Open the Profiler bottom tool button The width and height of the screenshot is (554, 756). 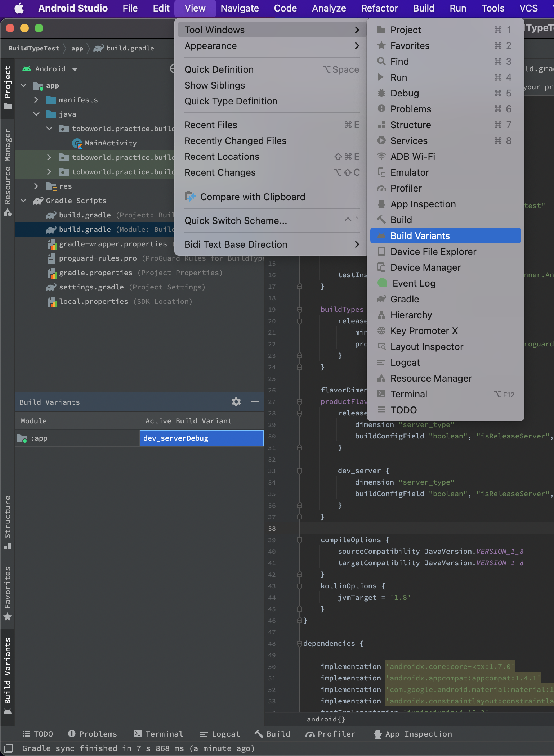tap(330, 734)
